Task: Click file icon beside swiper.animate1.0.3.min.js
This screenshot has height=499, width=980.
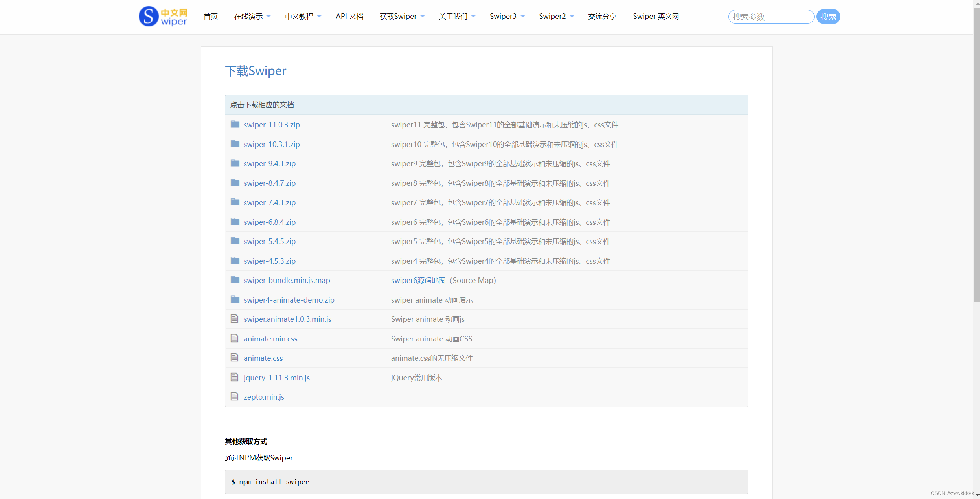Action: (x=234, y=319)
